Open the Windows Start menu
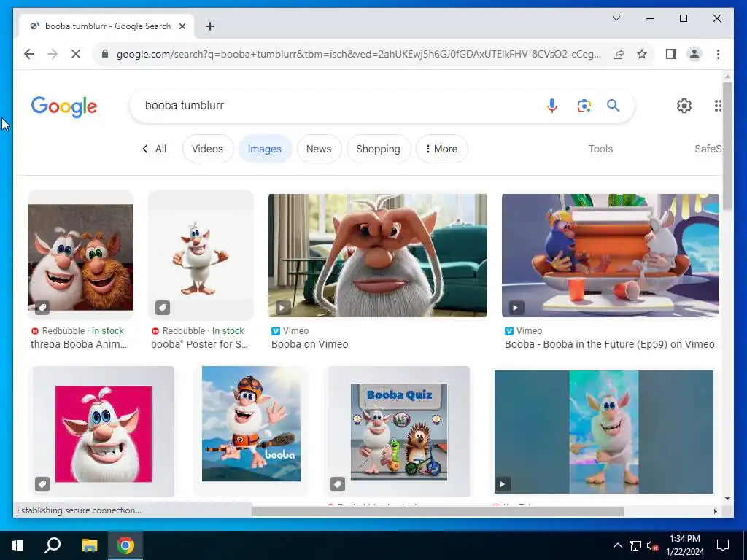 [18, 545]
